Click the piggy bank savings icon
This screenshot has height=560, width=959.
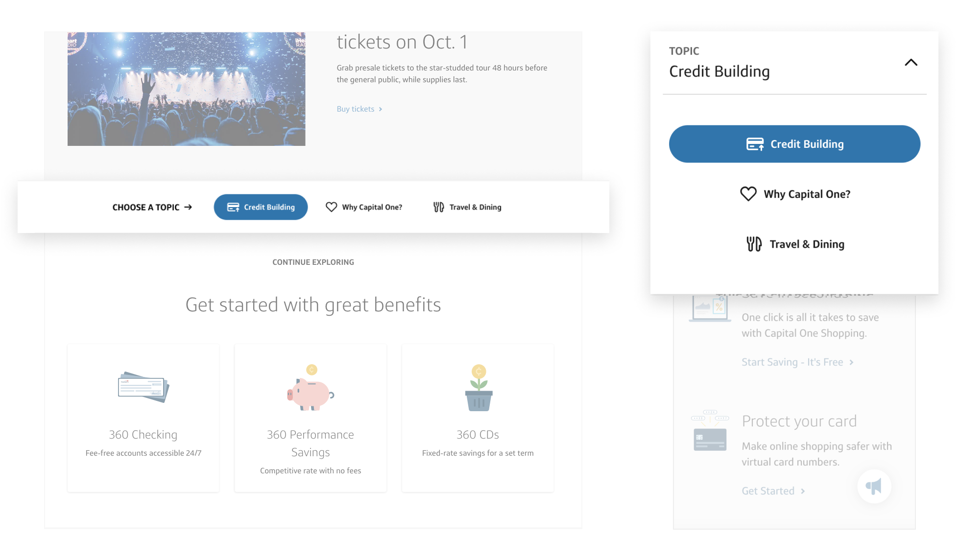[311, 388]
